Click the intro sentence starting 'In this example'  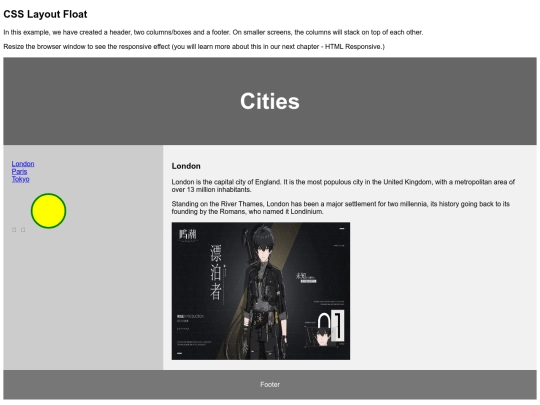213,32
